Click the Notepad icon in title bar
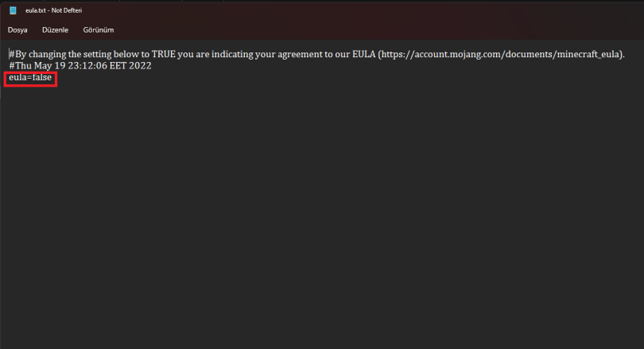Viewport: 644px width, 349px height. pos(12,10)
